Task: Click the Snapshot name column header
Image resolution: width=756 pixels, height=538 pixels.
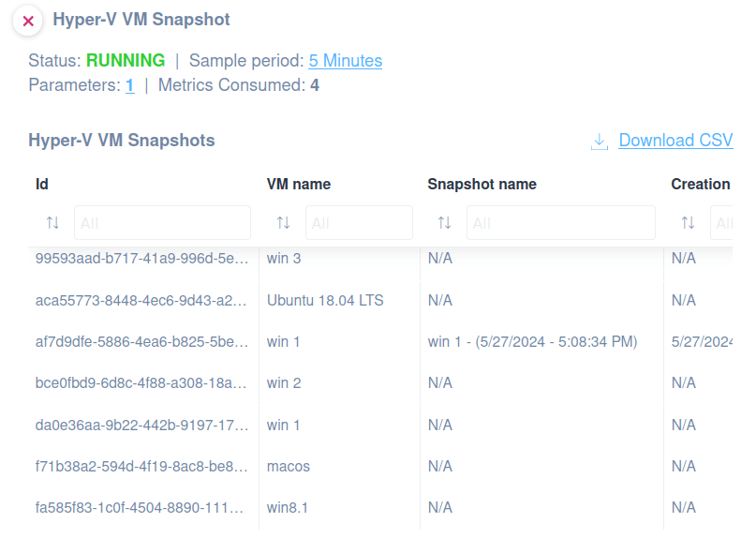Action: (x=482, y=185)
